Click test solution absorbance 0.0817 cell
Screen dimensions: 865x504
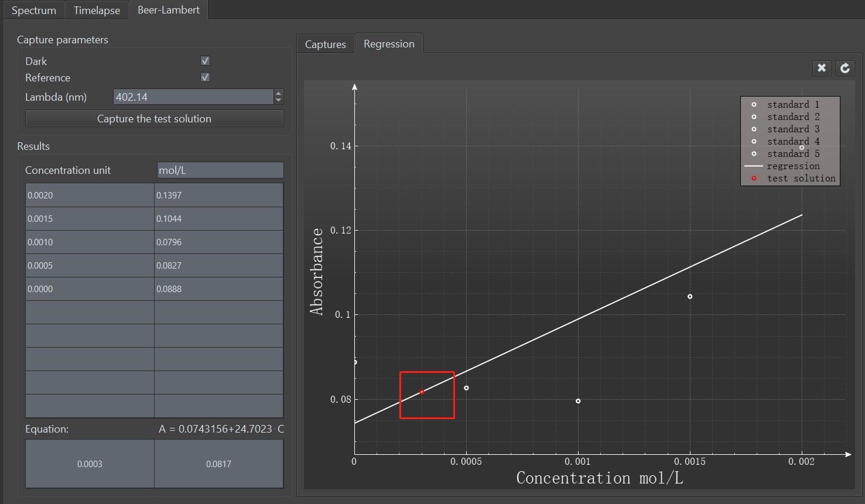(x=218, y=464)
